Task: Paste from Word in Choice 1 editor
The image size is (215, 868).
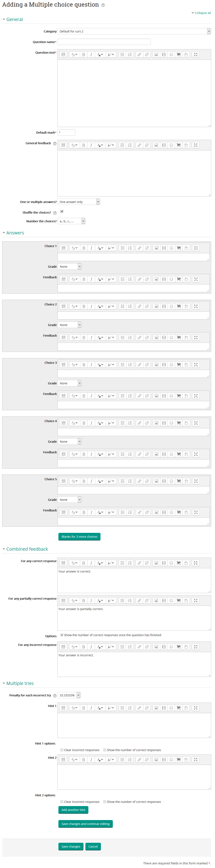Action: pos(179,248)
